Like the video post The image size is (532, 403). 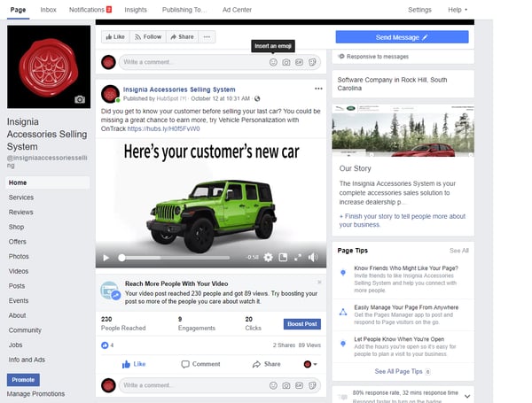134,364
